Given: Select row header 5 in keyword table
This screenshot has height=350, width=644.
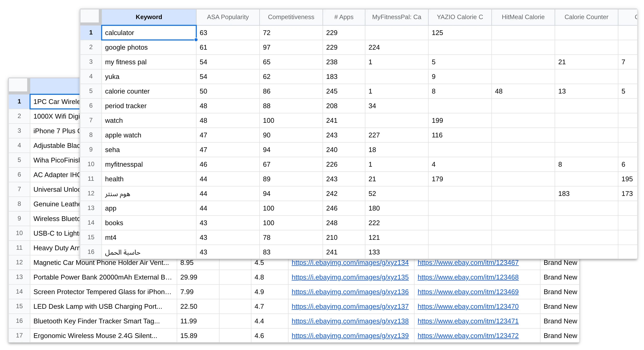Looking at the screenshot, I should pos(91,91).
